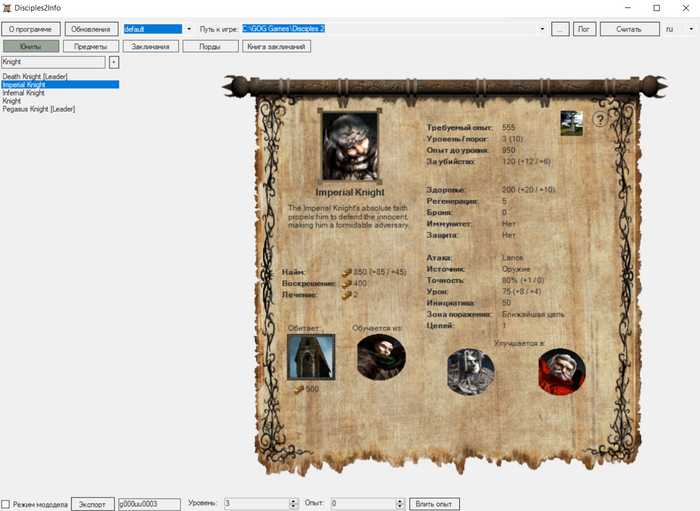The height and width of the screenshot is (511, 700).
Task: Click the Disciples2Info title bar app icon
Action: tap(7, 8)
